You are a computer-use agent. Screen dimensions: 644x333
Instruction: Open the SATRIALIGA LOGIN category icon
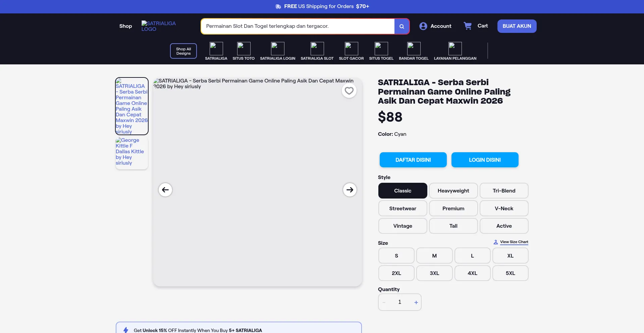278,49
